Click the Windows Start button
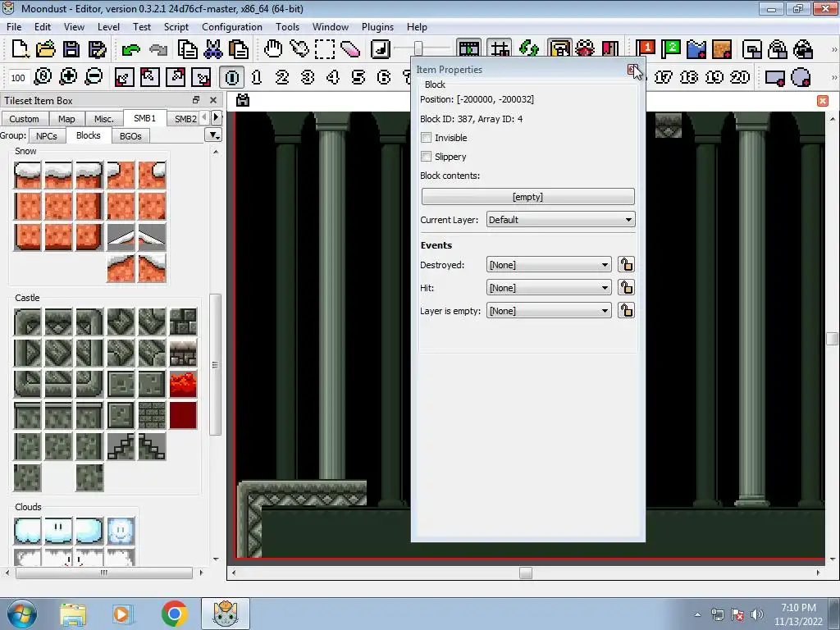This screenshot has width=840, height=630. [x=21, y=614]
